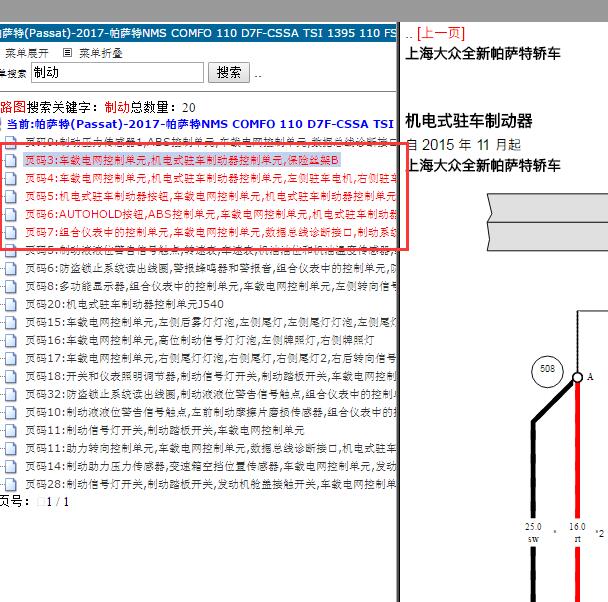Select the current vehicle node 当前:帕萨特(Passat)-2017
Screen dimensions: 608x602
(200, 124)
